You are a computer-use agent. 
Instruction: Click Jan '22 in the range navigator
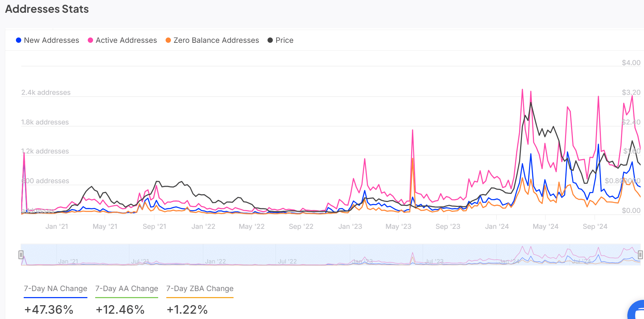215,261
